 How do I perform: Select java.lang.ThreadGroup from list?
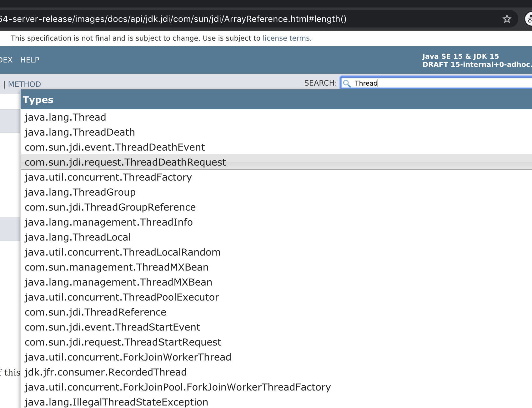(80, 192)
